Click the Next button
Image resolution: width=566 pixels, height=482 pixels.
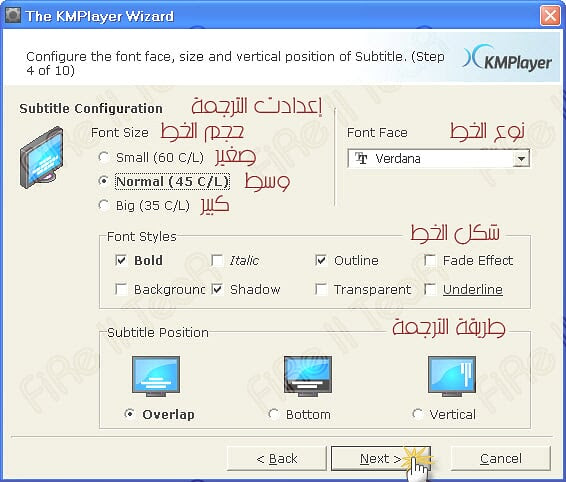[x=381, y=458]
